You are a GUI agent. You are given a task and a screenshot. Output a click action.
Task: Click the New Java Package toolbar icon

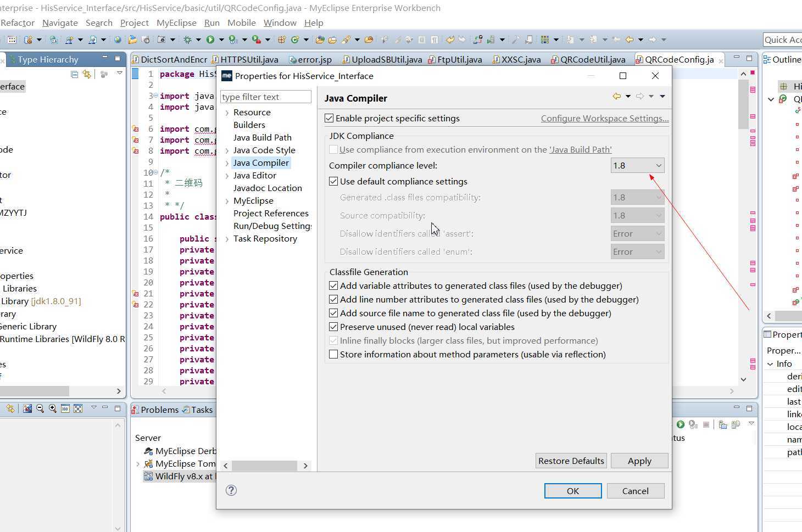click(x=281, y=40)
